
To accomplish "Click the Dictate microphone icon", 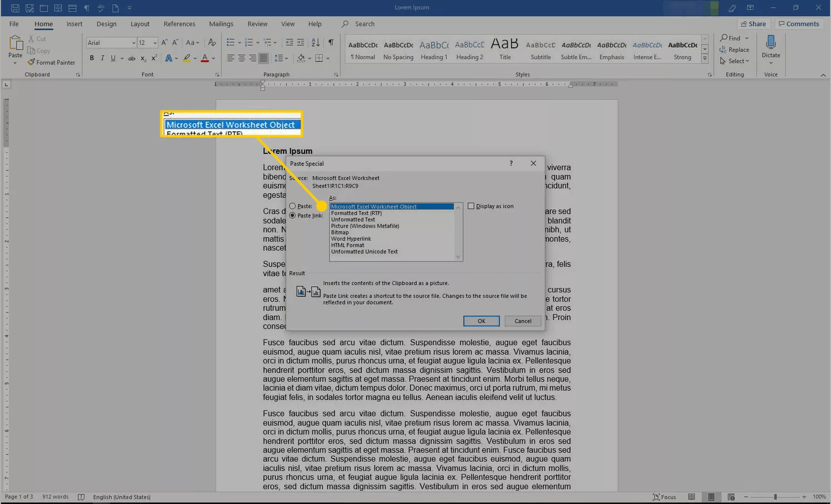I will point(771,43).
